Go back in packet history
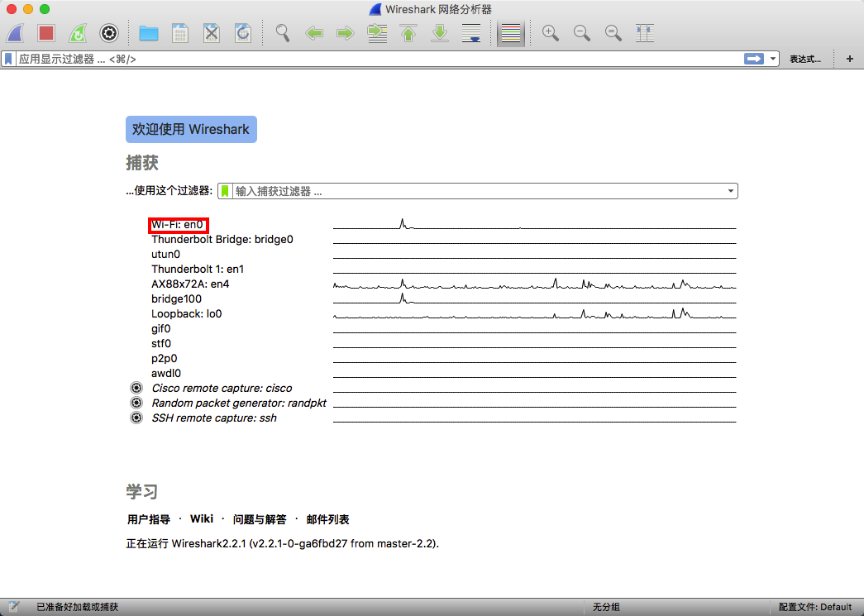This screenshot has width=864, height=616. click(x=314, y=33)
